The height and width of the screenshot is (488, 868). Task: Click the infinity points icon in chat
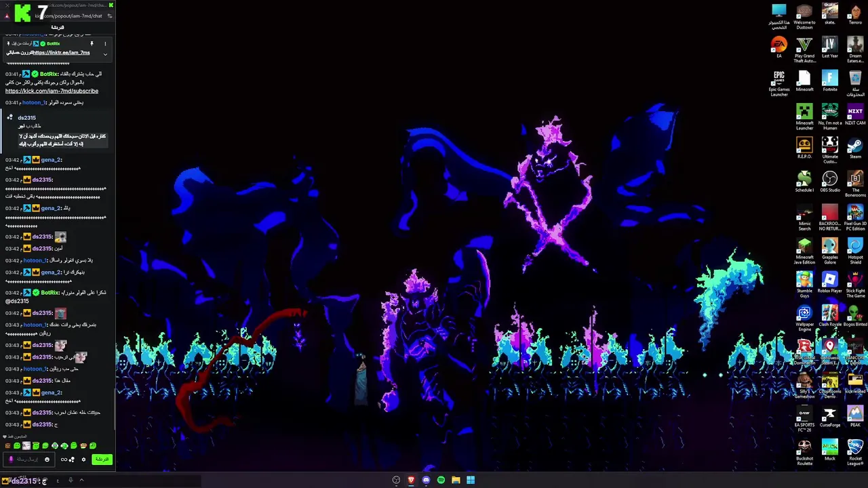[64, 460]
